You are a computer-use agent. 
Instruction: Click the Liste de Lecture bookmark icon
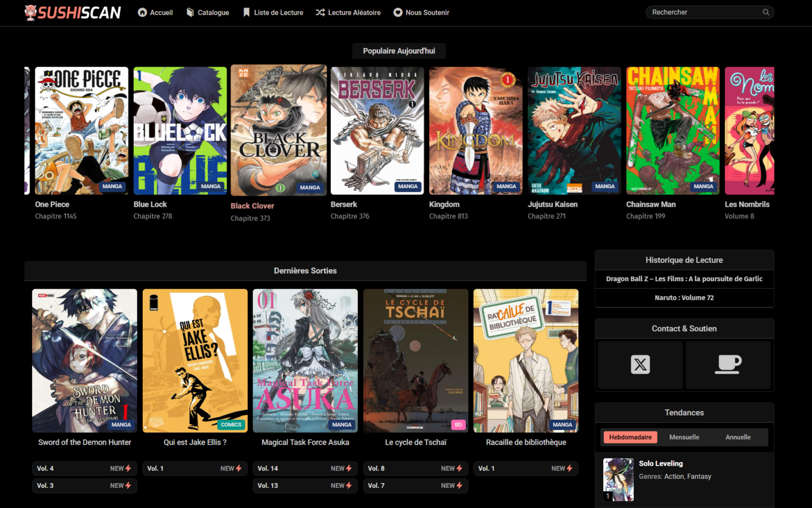pyautogui.click(x=246, y=12)
